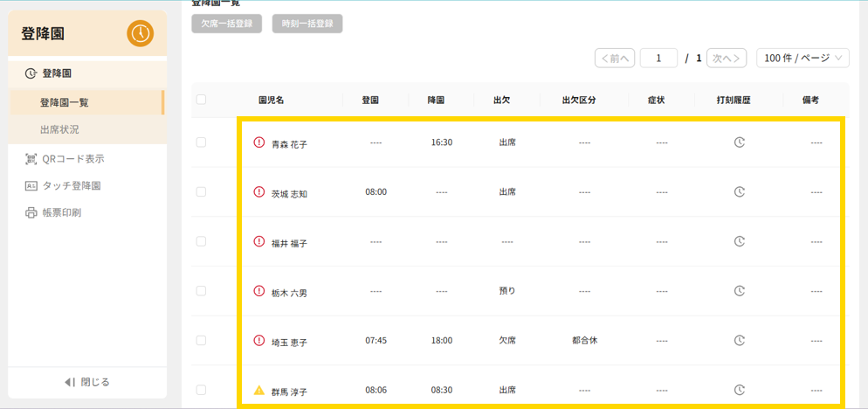
Task: Click red alert icon beside 栃木 六男
Action: click(x=258, y=291)
